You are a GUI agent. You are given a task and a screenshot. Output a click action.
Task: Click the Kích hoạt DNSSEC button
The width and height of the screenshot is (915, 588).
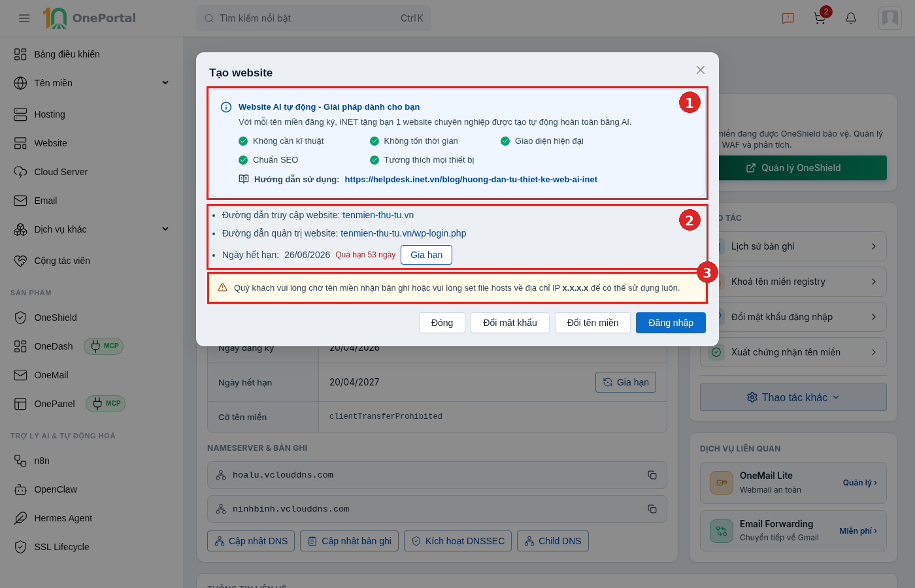tap(458, 541)
